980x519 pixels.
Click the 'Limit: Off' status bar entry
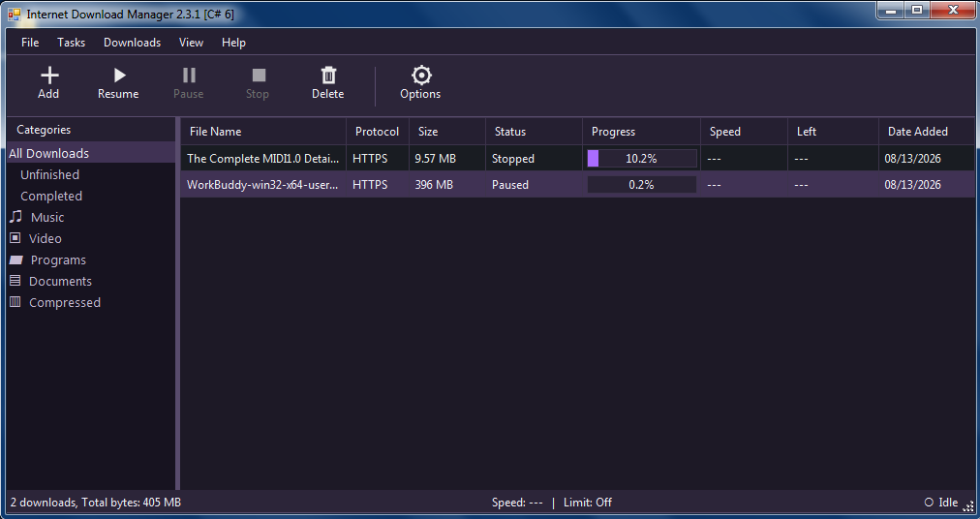coord(588,503)
